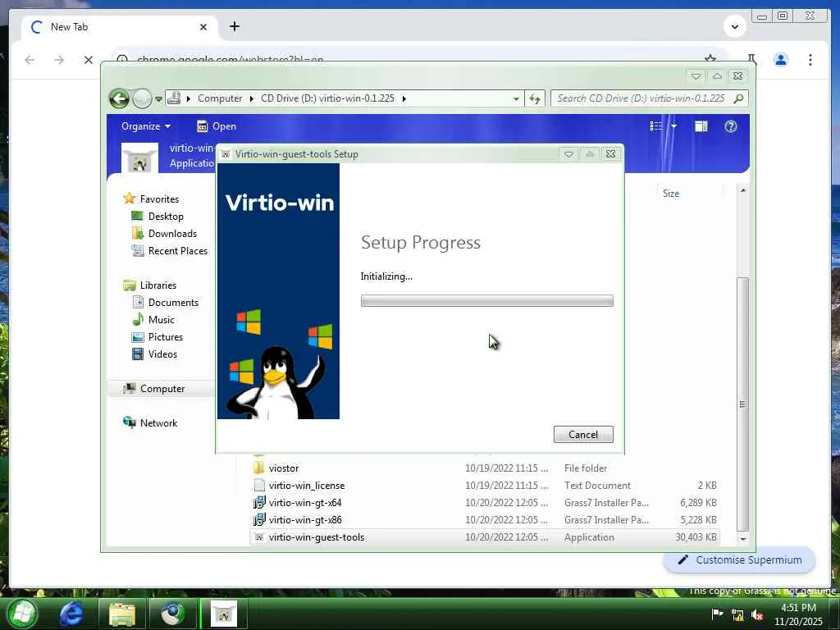This screenshot has height=630, width=840.
Task: Click the virtio-win-gt-x64 installer icon
Action: pos(258,503)
